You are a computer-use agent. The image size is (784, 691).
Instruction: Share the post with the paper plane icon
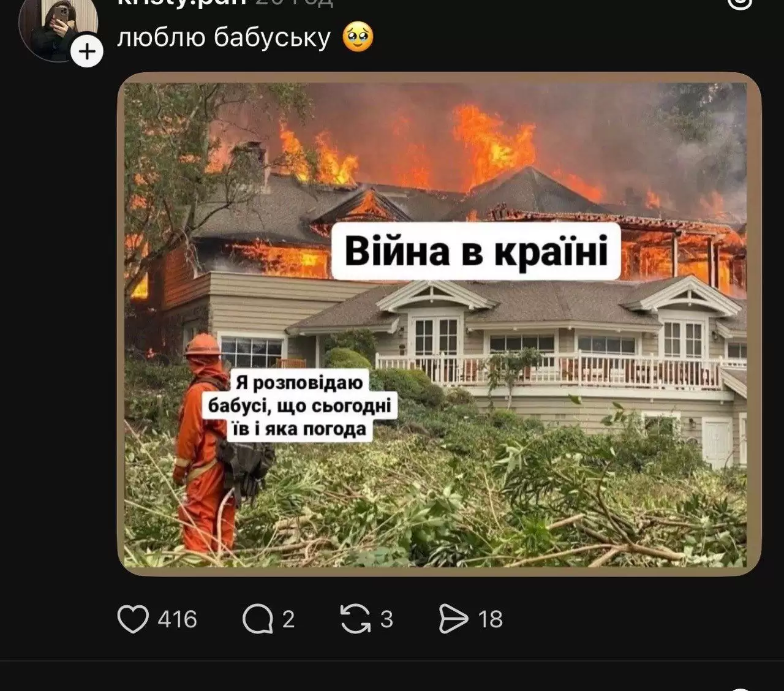pos(453,619)
